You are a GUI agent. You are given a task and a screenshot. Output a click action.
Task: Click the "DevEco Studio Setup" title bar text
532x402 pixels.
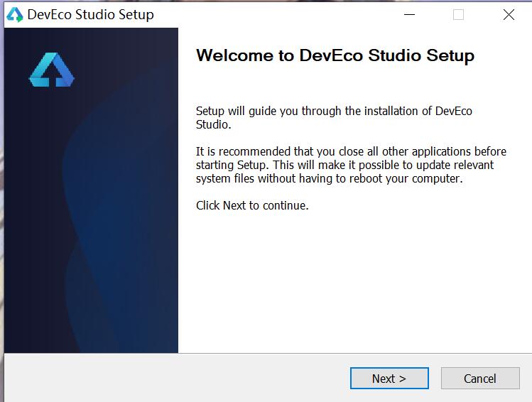[x=90, y=15]
